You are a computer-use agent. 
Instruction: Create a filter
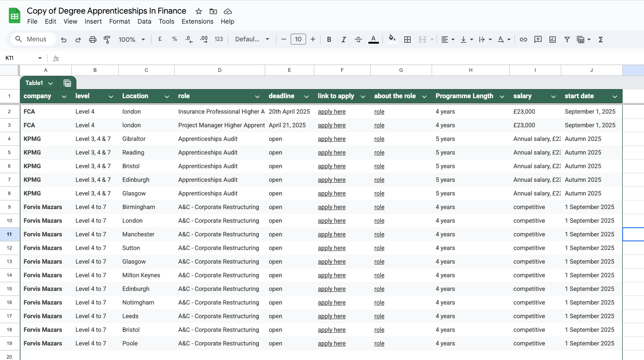[x=567, y=40]
